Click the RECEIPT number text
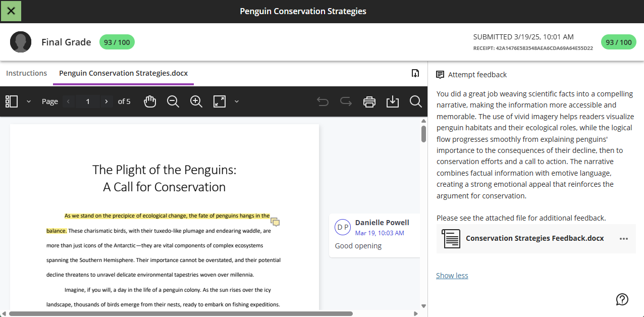The image size is (644, 317). [x=533, y=48]
